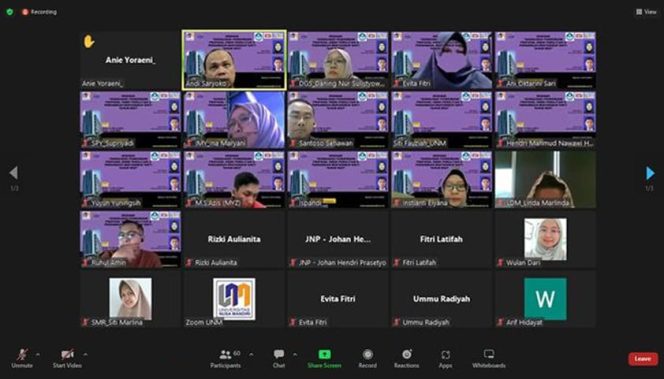Select Siti Fauziah_UNM tile
The height and width of the screenshot is (379, 664).
pos(442,120)
